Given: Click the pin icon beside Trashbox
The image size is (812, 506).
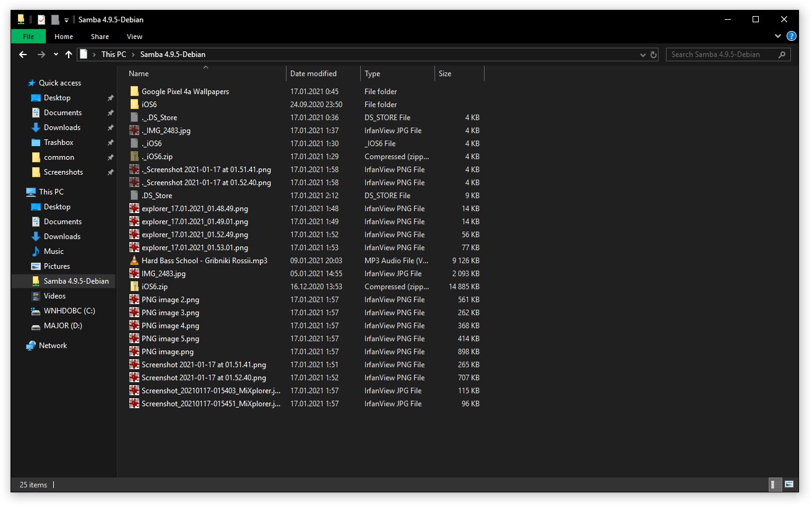Looking at the screenshot, I should click(x=110, y=142).
